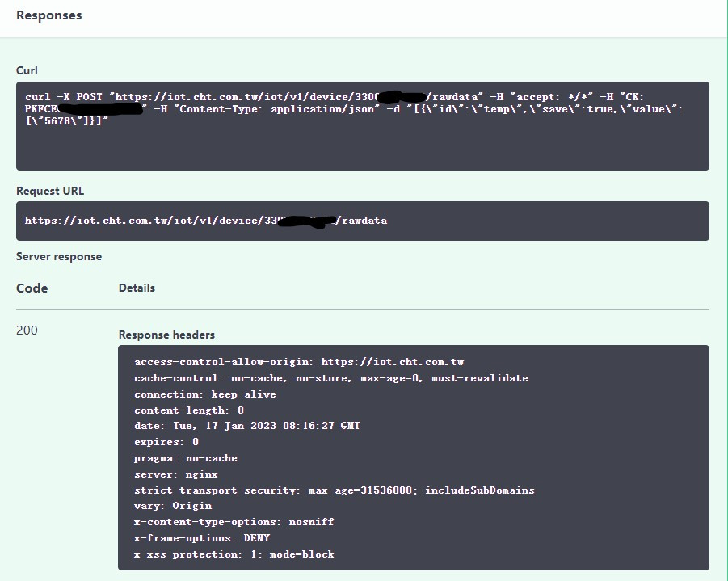
Task: Click the x-xss-protection header line
Action: click(234, 554)
